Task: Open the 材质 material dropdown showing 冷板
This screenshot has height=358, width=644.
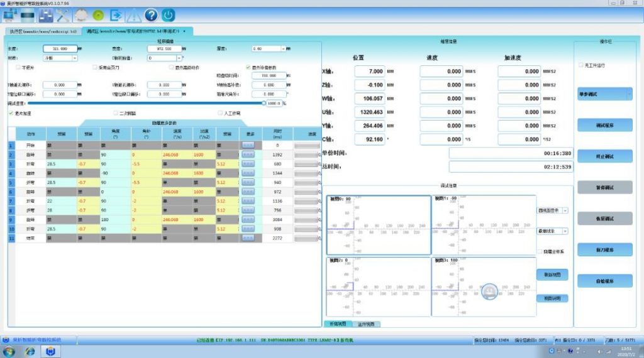Action: pos(74,58)
